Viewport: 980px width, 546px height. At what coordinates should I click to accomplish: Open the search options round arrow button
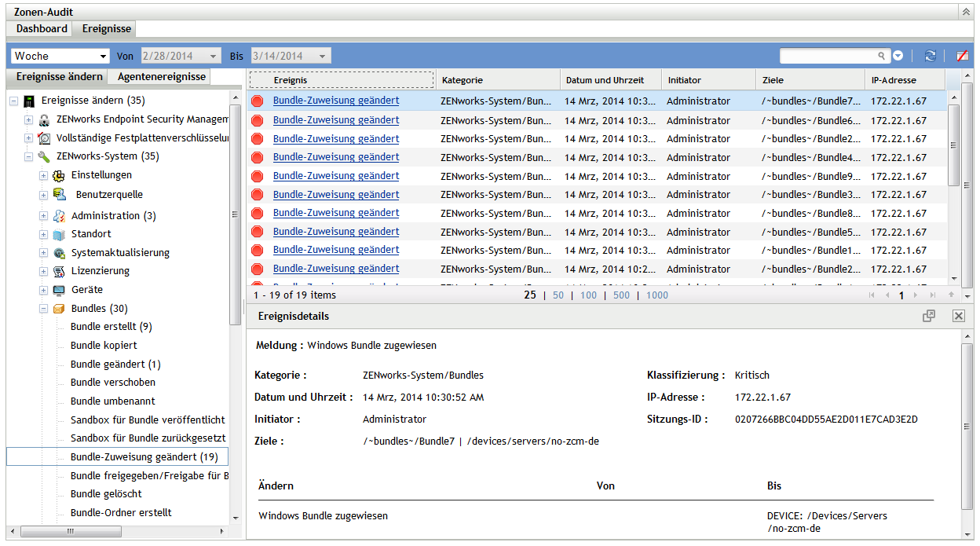pos(898,56)
